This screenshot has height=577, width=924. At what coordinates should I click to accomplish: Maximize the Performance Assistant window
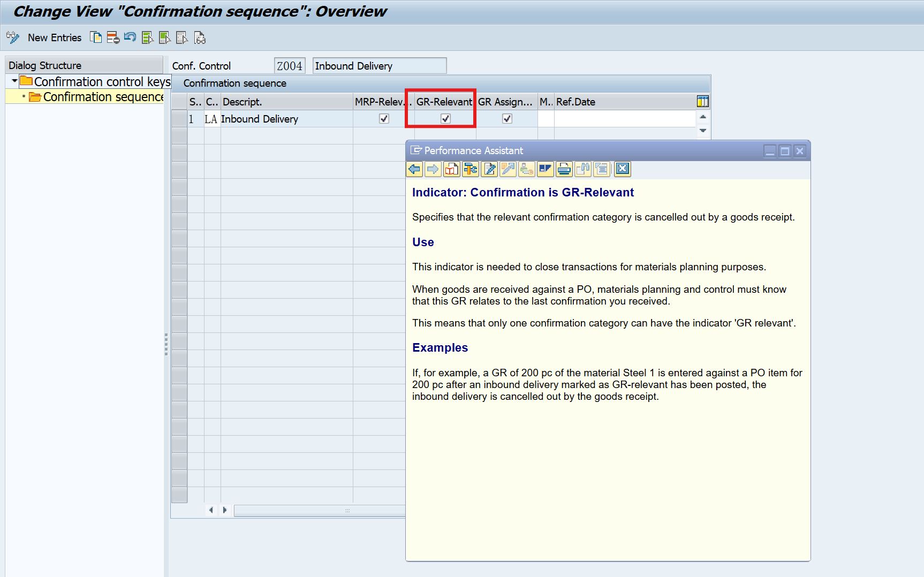coord(785,151)
